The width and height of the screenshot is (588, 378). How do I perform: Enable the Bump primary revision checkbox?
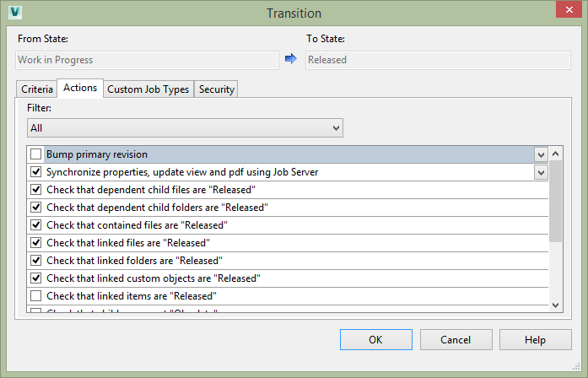click(x=35, y=154)
